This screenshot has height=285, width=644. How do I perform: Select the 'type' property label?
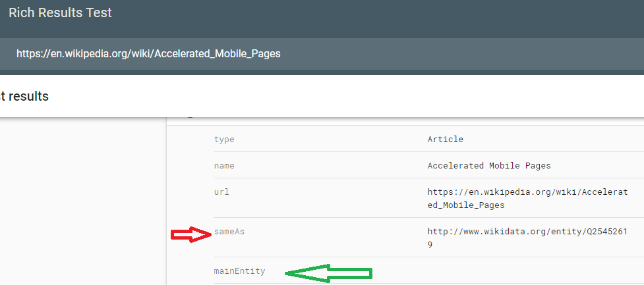224,140
